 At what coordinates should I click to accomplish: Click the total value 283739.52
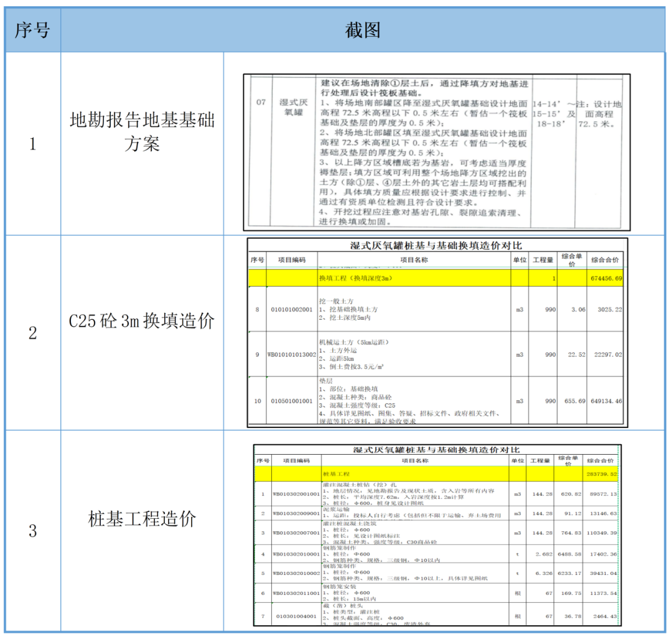[601, 474]
